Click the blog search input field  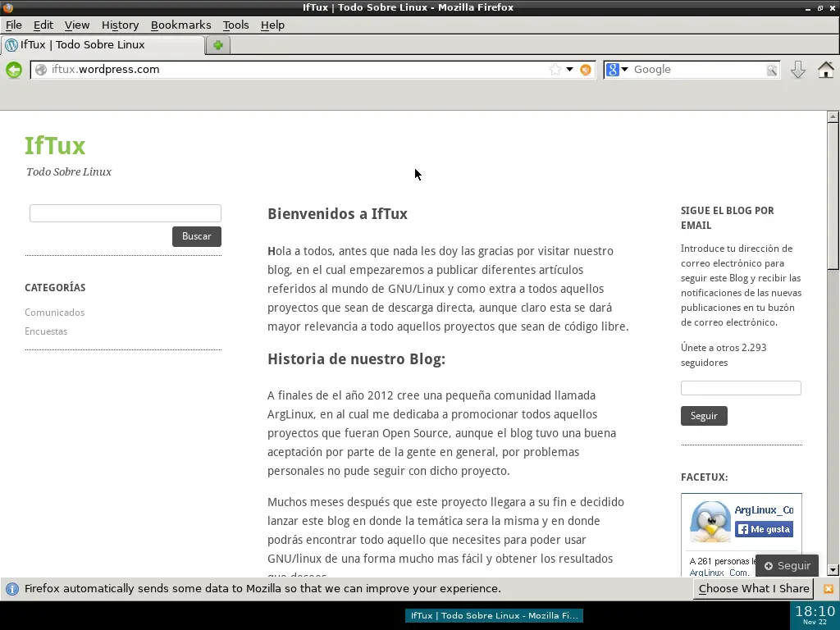[126, 213]
